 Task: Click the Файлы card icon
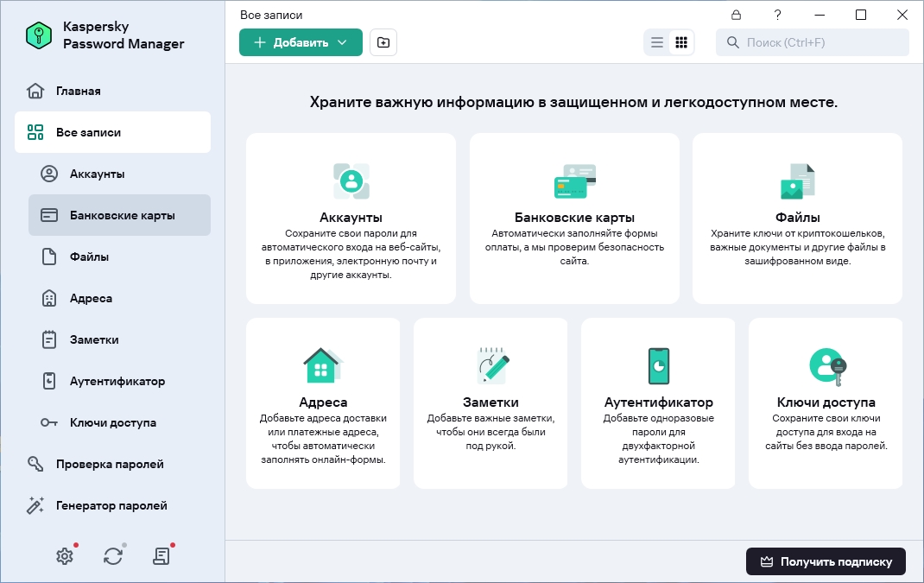[x=797, y=181]
